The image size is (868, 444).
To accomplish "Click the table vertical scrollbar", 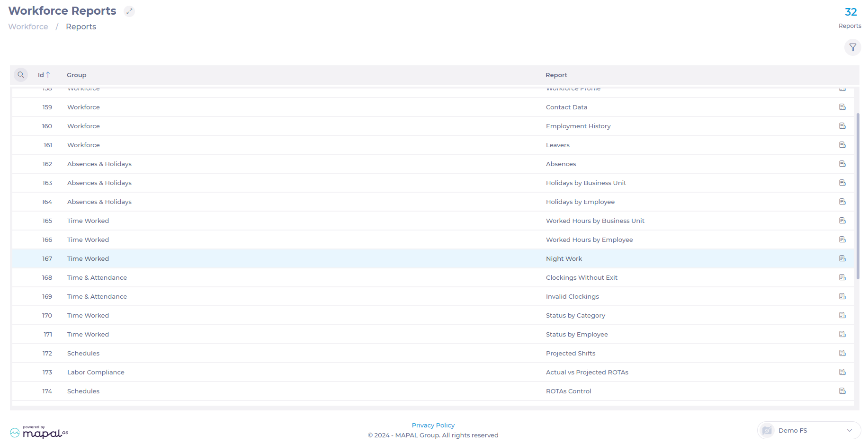I will click(858, 196).
